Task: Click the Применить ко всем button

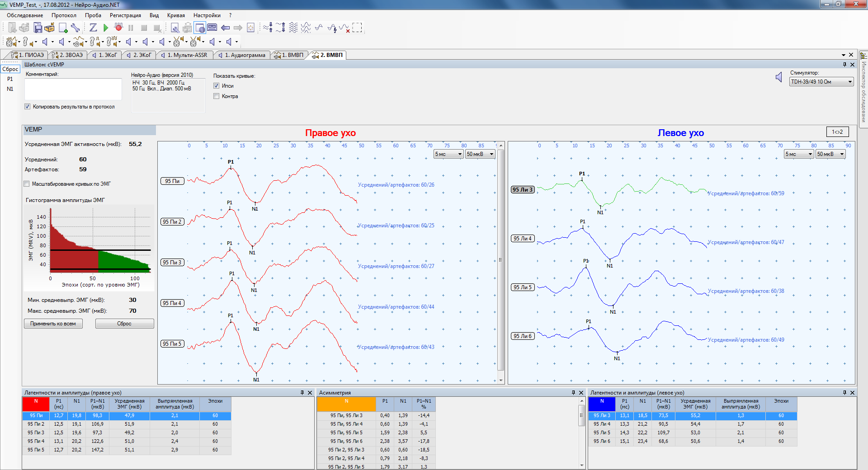Action: (53, 324)
